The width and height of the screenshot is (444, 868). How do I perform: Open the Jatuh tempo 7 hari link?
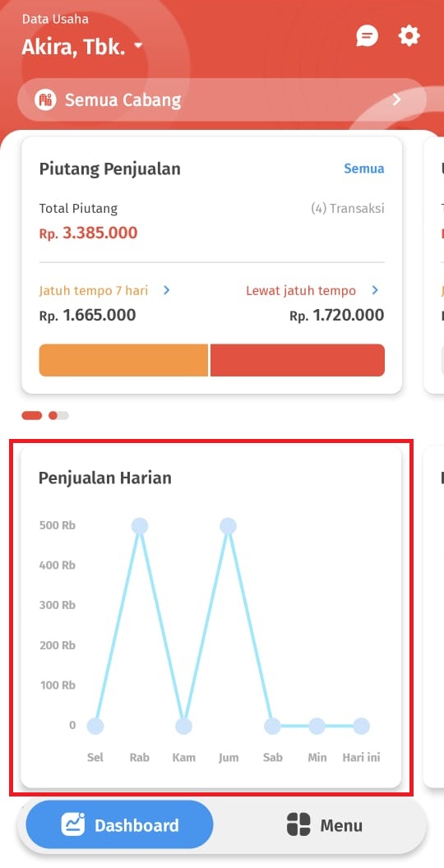94,291
